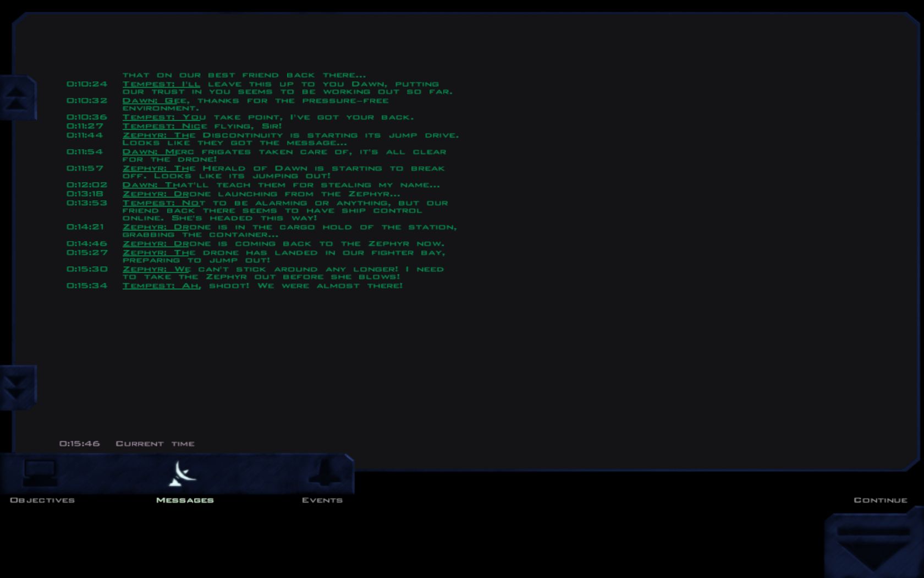The image size is (924, 578).
Task: Select 'Merc frigates taken care of' message
Action: (x=256, y=155)
